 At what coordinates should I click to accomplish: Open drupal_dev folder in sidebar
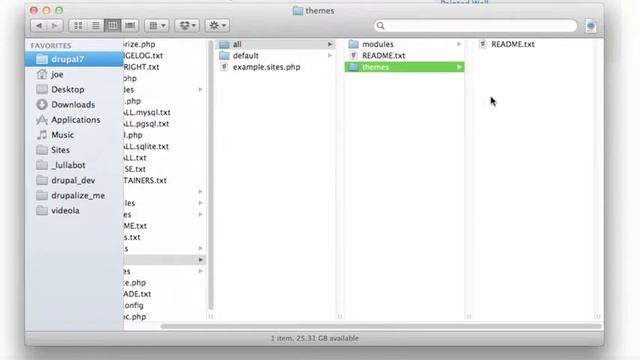(74, 180)
